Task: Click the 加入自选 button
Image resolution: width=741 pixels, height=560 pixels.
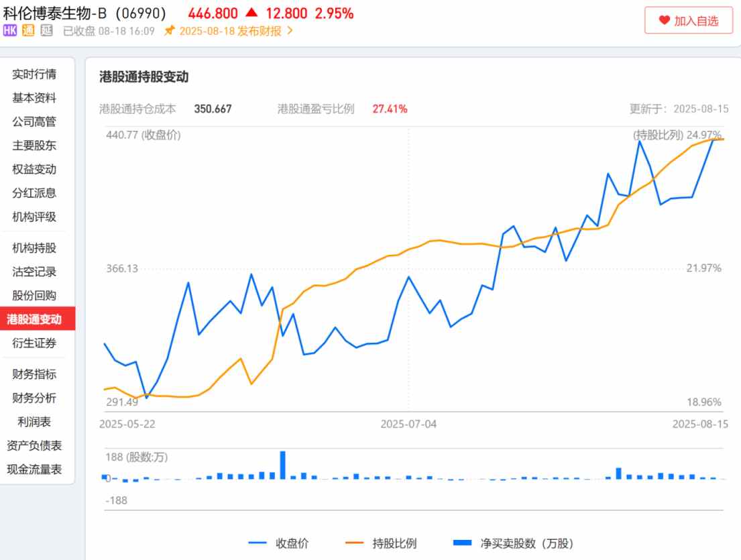Action: point(688,21)
